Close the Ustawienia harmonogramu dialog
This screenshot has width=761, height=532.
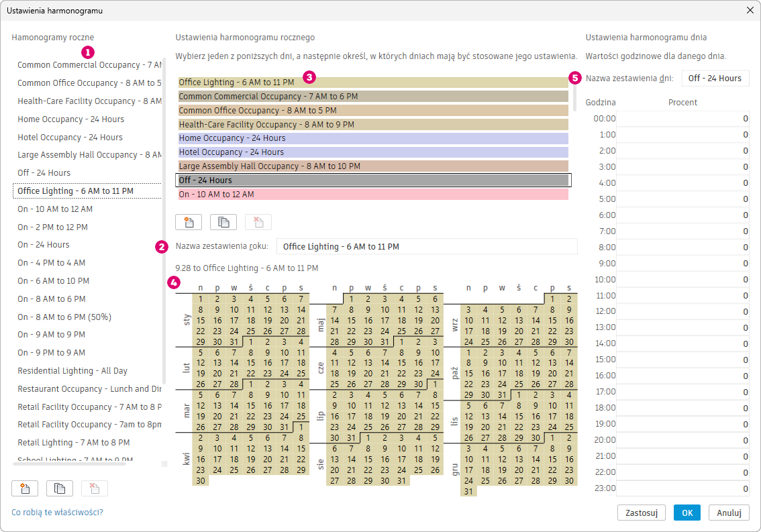[750, 10]
